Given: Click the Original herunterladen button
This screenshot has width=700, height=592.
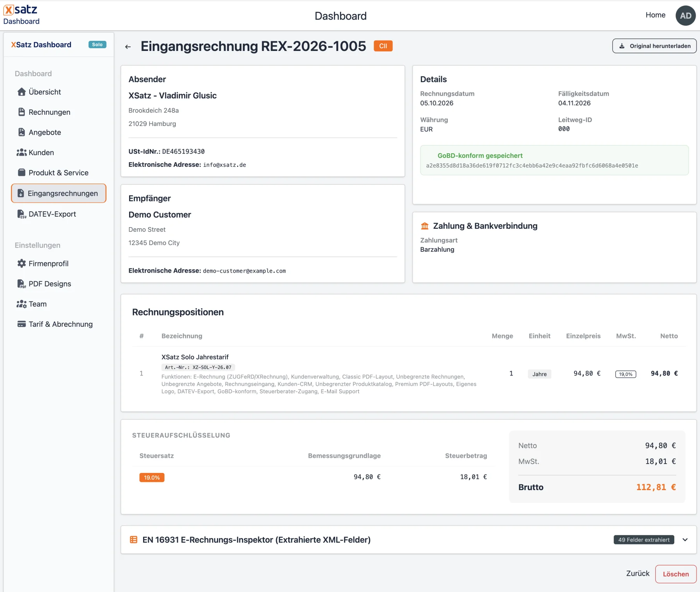Looking at the screenshot, I should (x=654, y=46).
